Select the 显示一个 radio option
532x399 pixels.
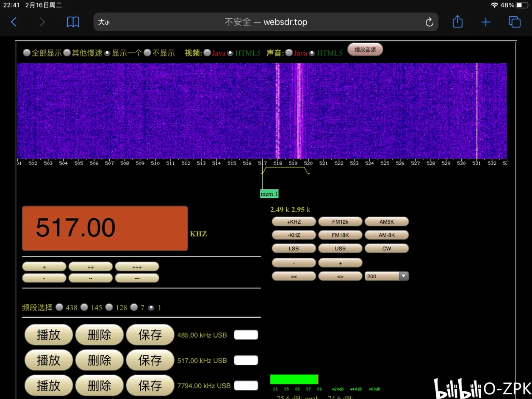coord(107,53)
